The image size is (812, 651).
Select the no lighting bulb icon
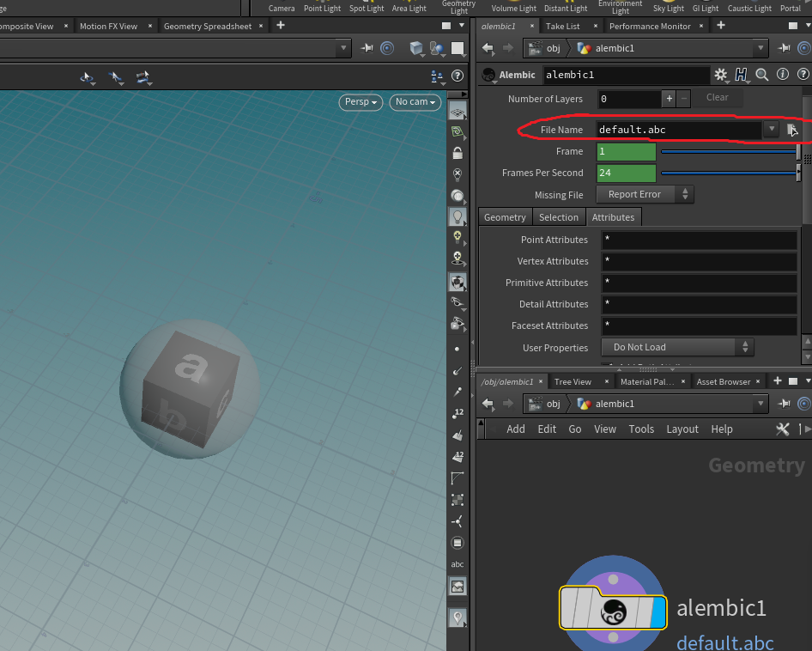(458, 174)
